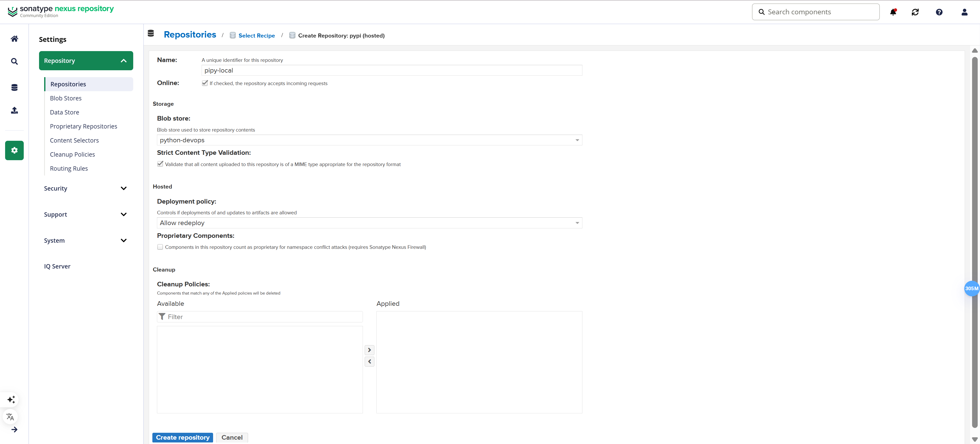980x444 pixels.
Task: Click the repository Name input field
Action: click(x=392, y=71)
